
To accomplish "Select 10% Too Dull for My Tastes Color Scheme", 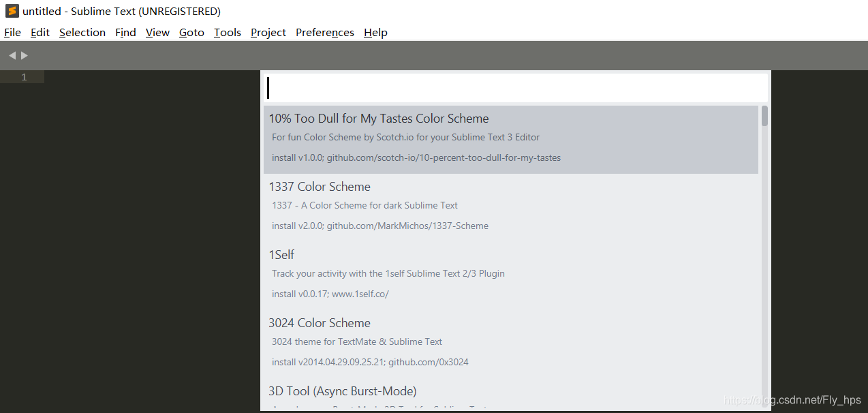I will pos(511,139).
